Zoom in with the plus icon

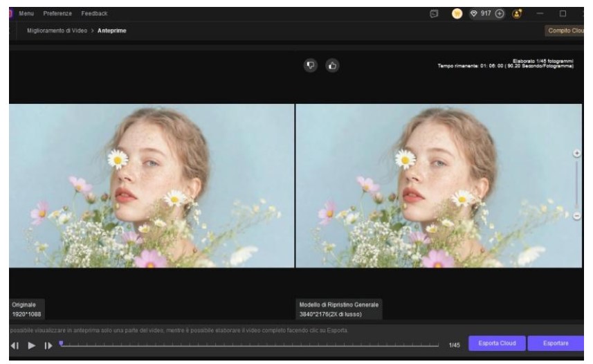point(576,153)
